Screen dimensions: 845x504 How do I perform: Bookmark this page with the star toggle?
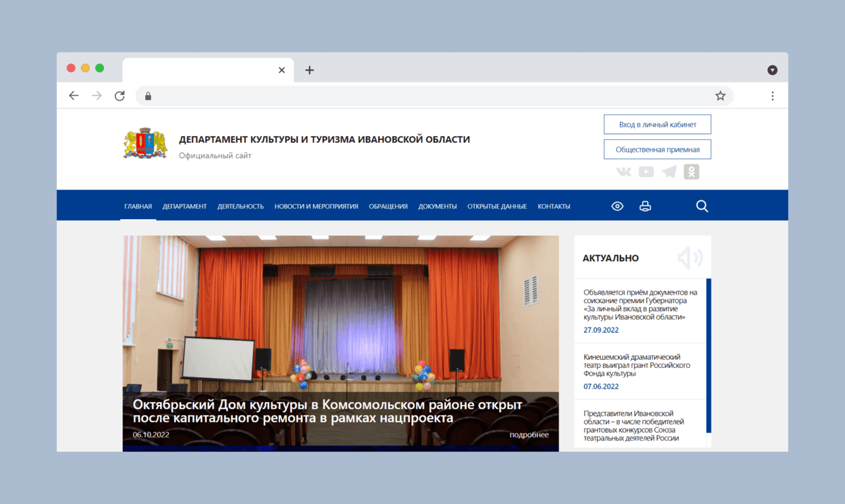[720, 95]
